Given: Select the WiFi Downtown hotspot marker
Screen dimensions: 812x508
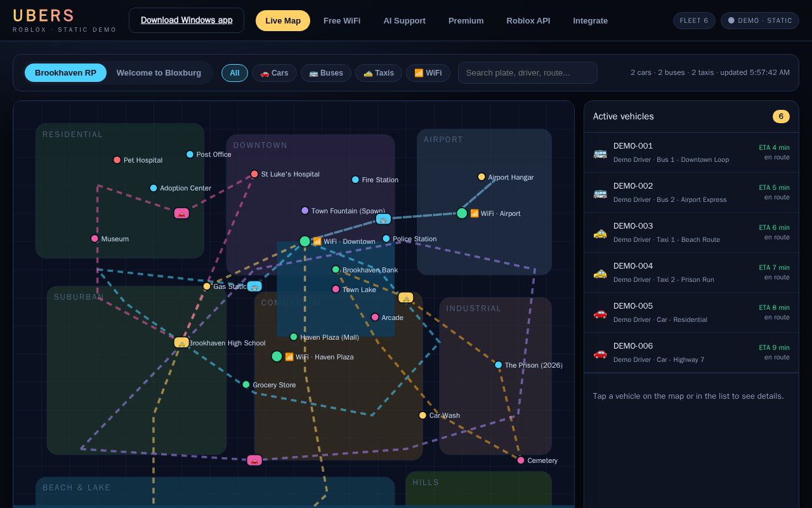Looking at the screenshot, I should pos(304,241).
